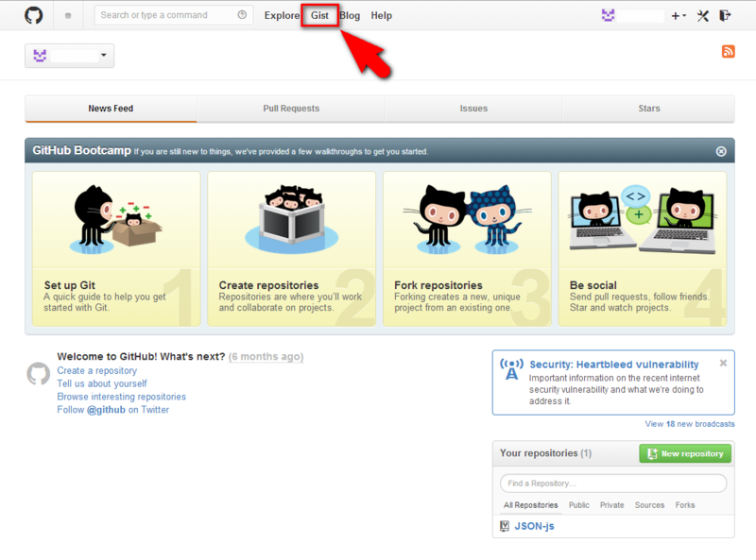The image size is (756, 560).
Task: Open the Blog link in header
Action: pyautogui.click(x=350, y=15)
